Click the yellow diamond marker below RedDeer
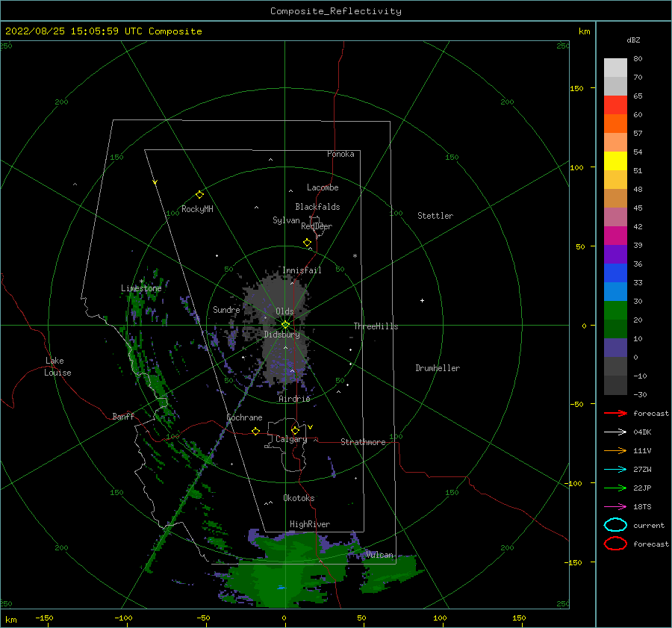672x628 pixels. pos(308,243)
